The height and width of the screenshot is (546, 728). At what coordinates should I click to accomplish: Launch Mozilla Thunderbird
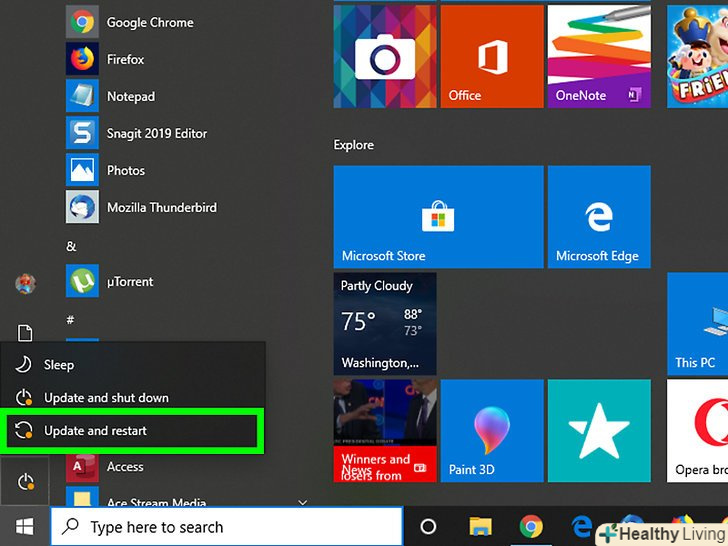(141, 207)
